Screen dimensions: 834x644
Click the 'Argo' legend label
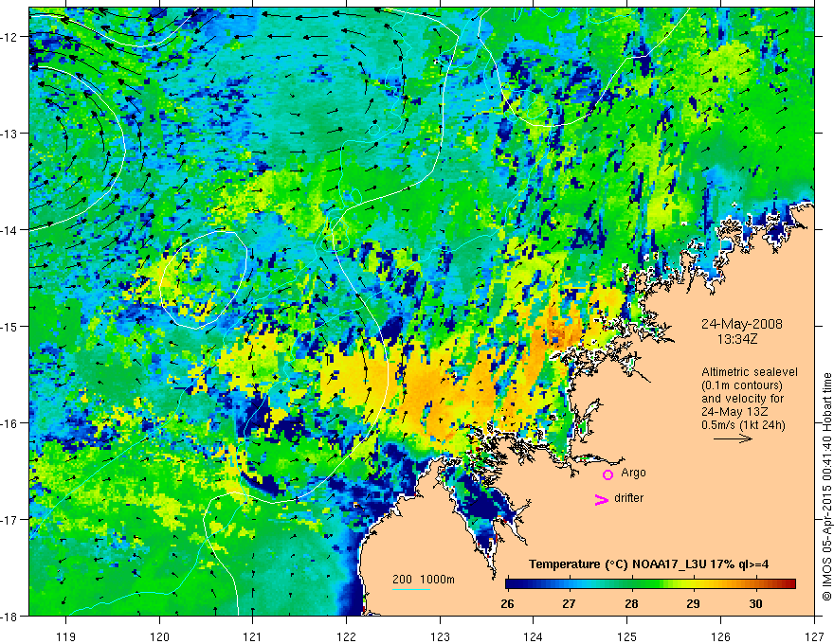tap(633, 473)
